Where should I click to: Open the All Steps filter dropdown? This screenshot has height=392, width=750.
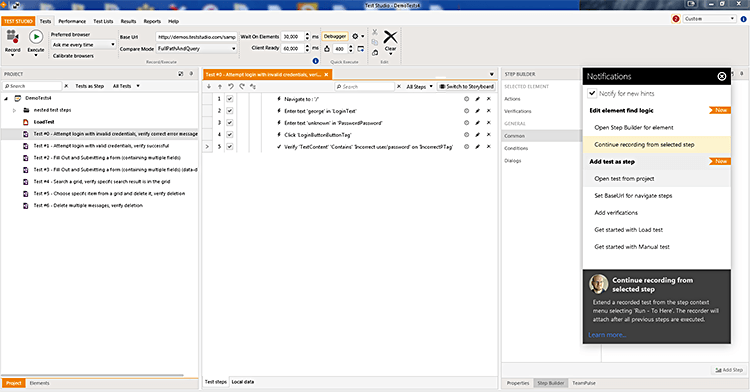[419, 87]
